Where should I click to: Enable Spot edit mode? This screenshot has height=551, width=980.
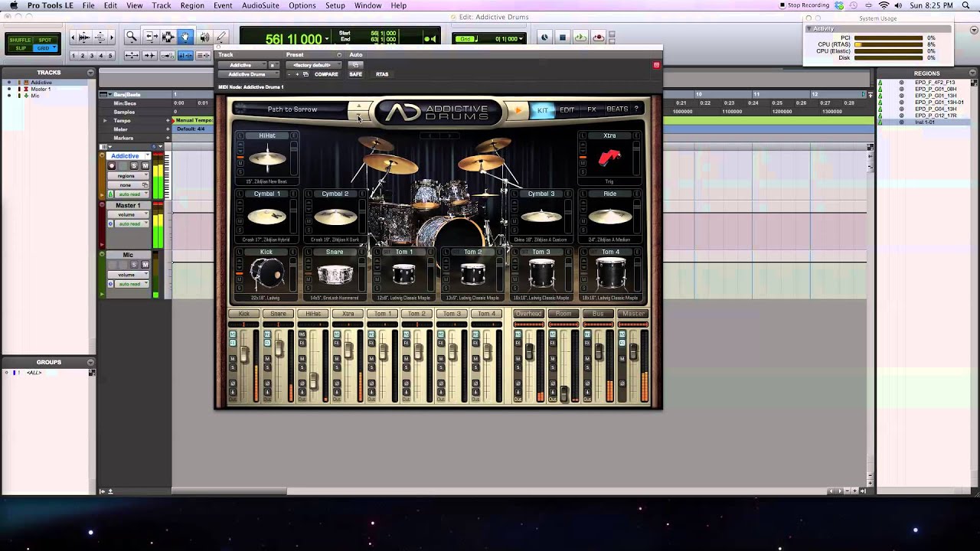point(45,40)
